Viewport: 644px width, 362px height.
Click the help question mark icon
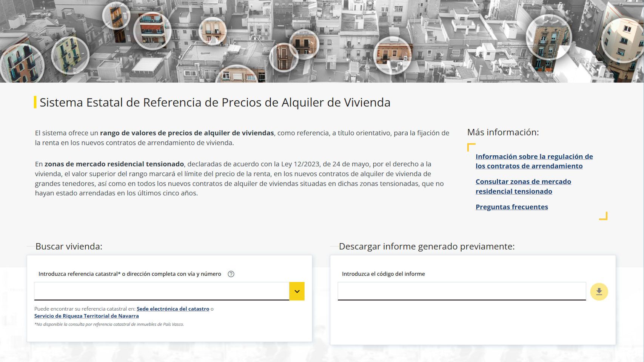click(231, 274)
